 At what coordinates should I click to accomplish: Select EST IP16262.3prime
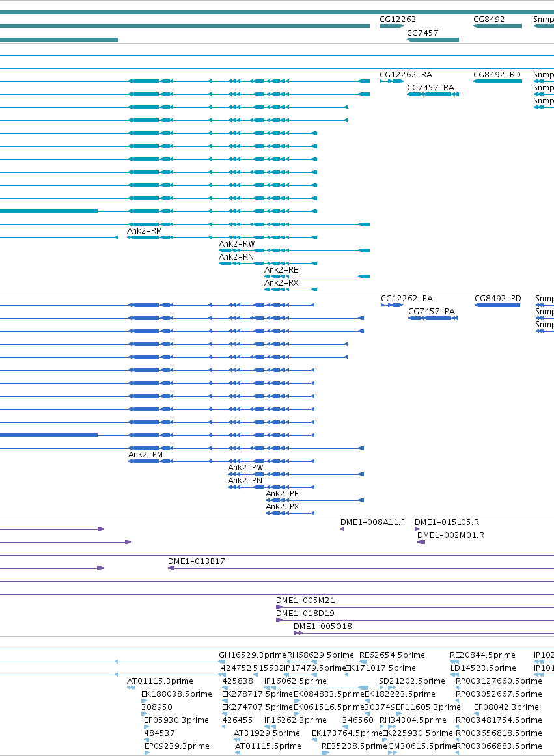(296, 720)
